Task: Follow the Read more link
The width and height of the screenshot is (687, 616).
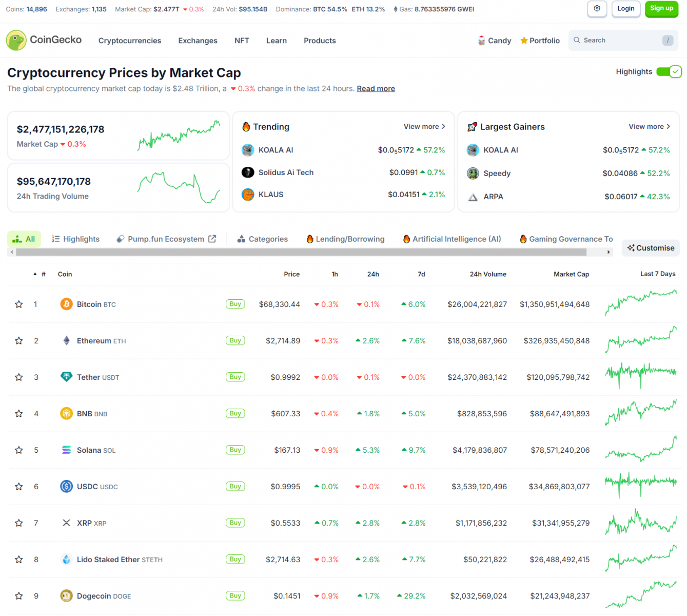Action: [376, 88]
